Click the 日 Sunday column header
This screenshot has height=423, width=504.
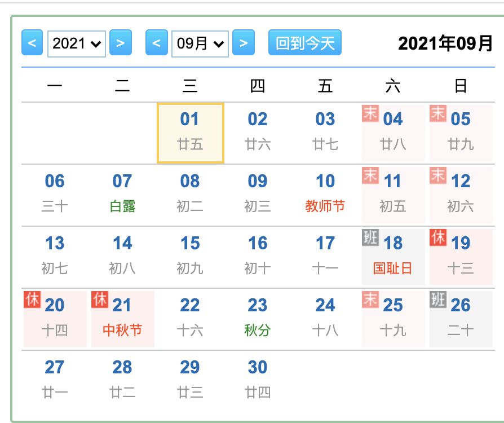pyautogui.click(x=461, y=86)
